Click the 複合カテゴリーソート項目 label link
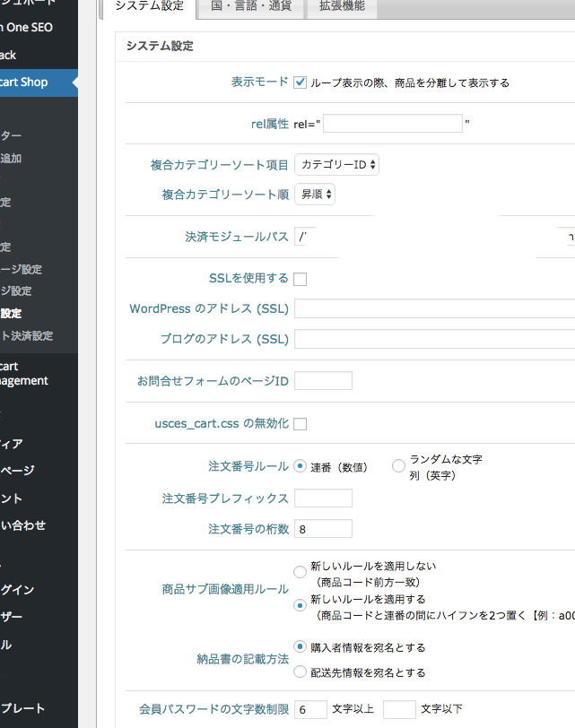This screenshot has width=575, height=728. (220, 165)
